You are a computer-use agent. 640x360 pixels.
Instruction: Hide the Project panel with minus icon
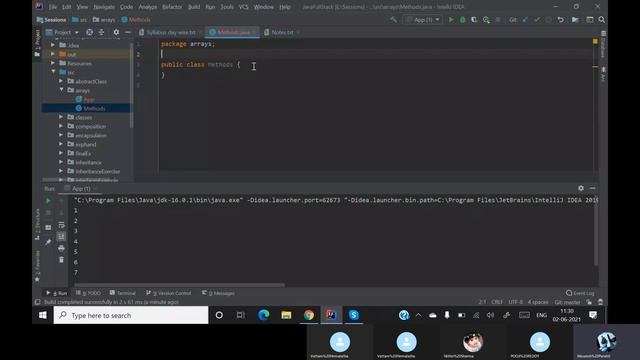128,32
